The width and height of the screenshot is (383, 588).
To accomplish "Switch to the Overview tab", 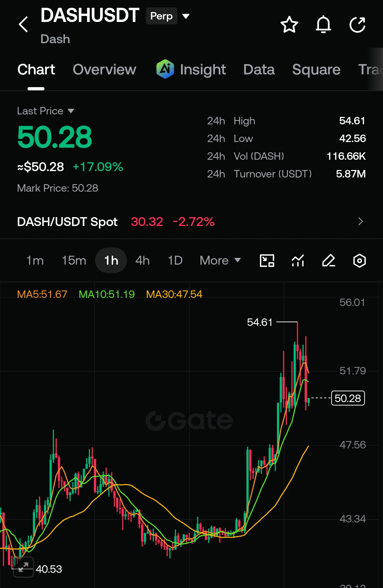I will pos(105,69).
